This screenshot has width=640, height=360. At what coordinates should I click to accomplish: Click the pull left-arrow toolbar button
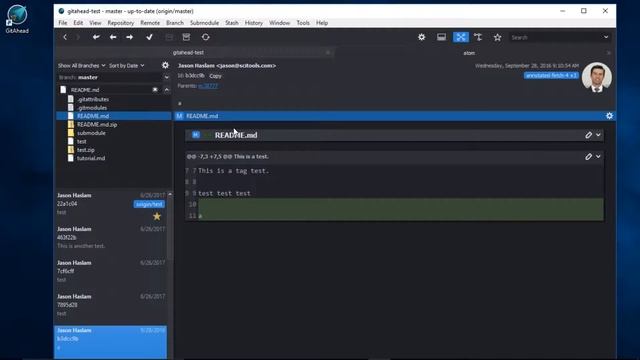[113, 37]
